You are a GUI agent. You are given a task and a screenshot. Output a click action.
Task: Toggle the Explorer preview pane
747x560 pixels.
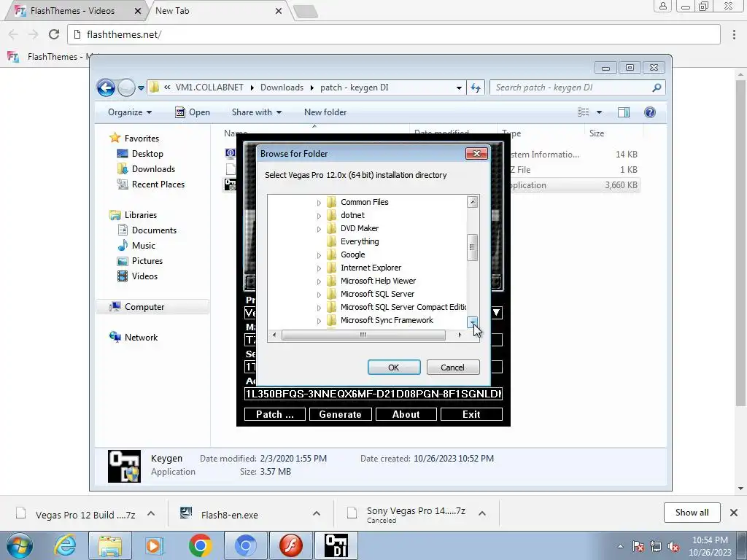pyautogui.click(x=624, y=112)
